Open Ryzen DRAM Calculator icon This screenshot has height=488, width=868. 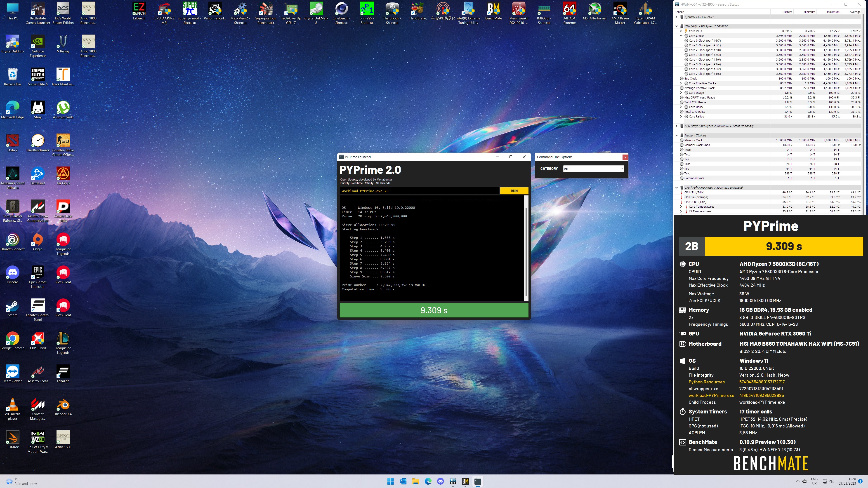pyautogui.click(x=645, y=13)
